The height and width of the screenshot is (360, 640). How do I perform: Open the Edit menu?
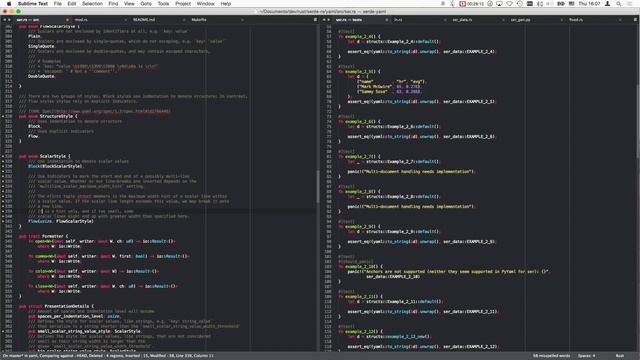pos(72,4)
